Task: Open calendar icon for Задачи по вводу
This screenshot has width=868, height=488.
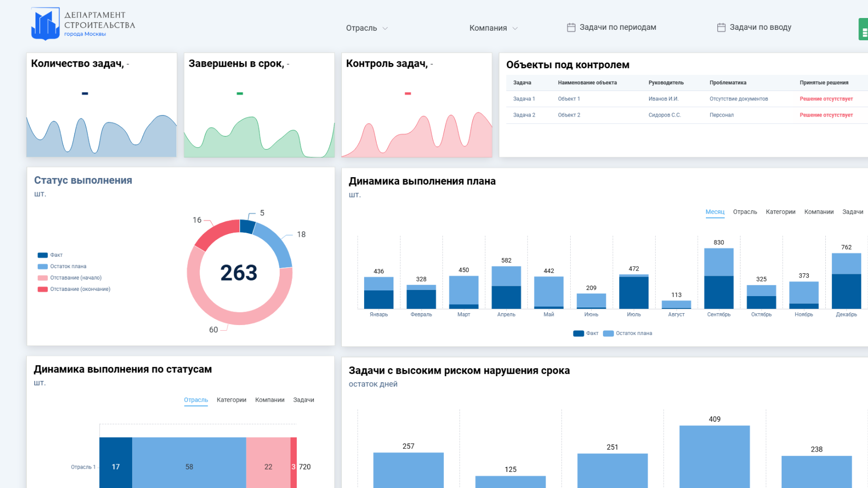Action: pyautogui.click(x=721, y=27)
